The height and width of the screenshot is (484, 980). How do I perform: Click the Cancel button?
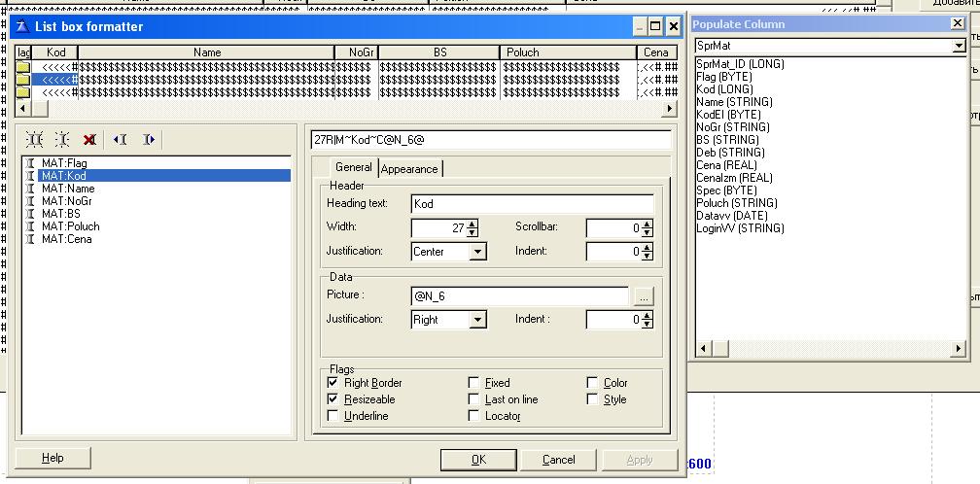click(558, 459)
